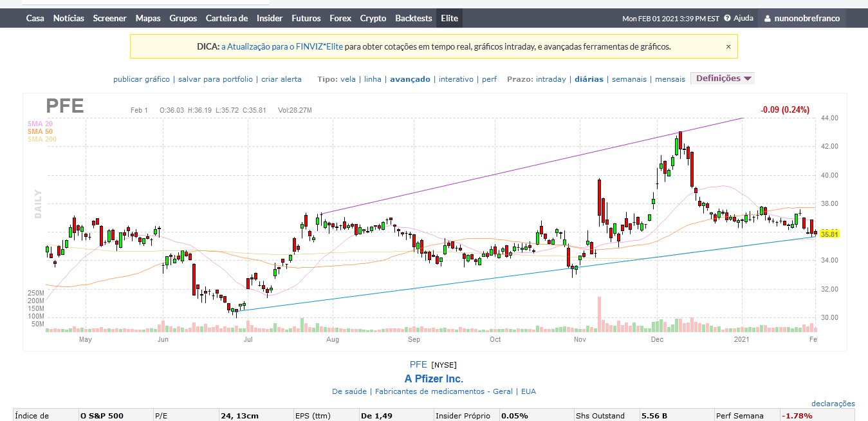Image resolution: width=868 pixels, height=421 pixels.
Task: Open the Ajuda help icon link
Action: pos(739,18)
